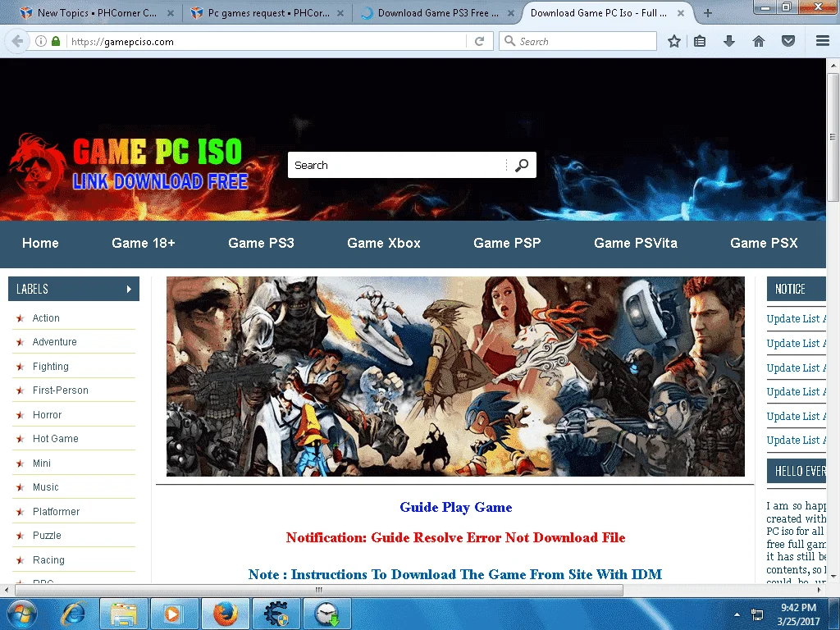Click the green padlock security icon

click(x=56, y=41)
